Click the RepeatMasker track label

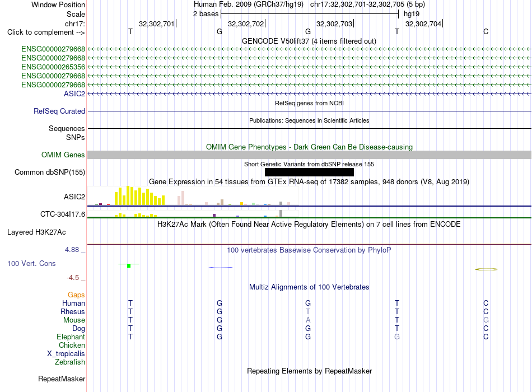pyautogui.click(x=62, y=379)
